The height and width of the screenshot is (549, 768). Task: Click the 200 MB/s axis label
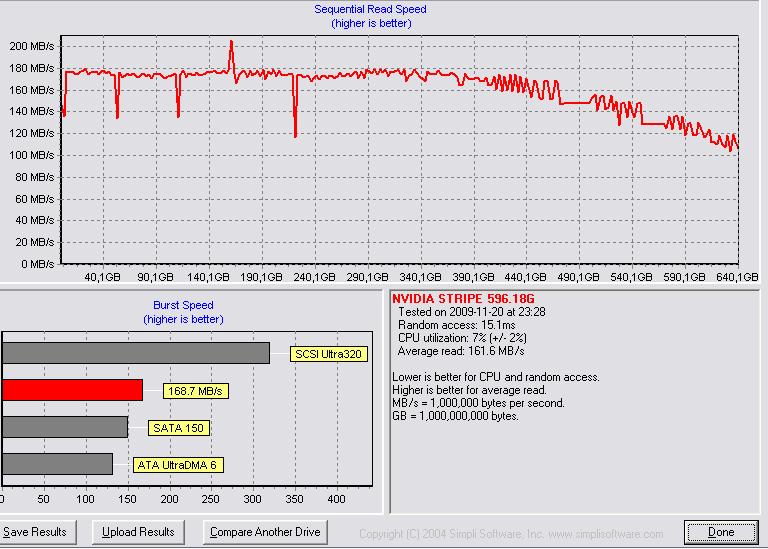coord(32,47)
